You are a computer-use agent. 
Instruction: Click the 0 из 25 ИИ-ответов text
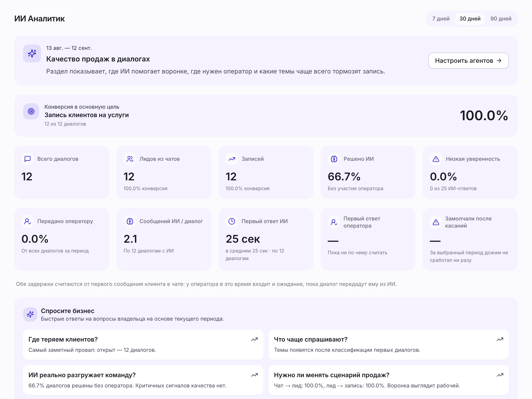click(453, 188)
